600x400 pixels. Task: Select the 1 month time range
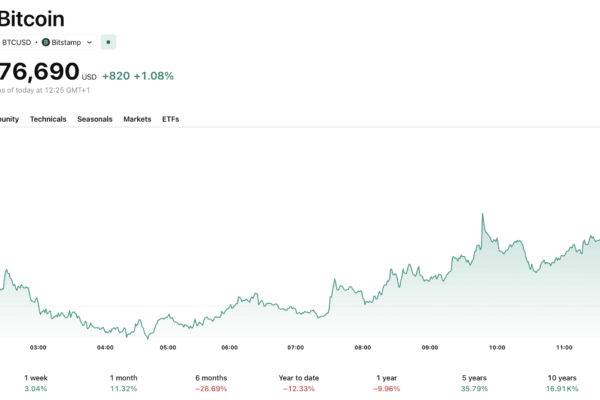coord(125,382)
